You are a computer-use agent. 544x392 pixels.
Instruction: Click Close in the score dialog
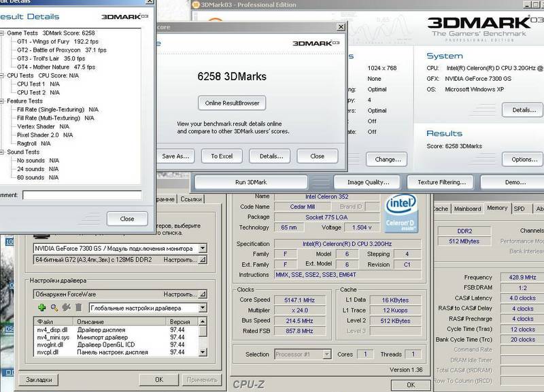point(317,156)
